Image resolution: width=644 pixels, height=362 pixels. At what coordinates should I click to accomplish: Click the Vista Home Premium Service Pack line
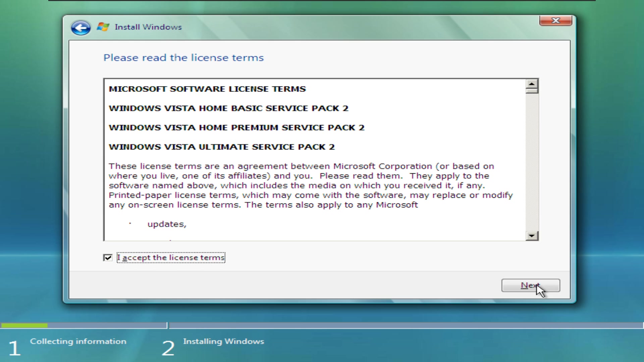[x=236, y=128]
